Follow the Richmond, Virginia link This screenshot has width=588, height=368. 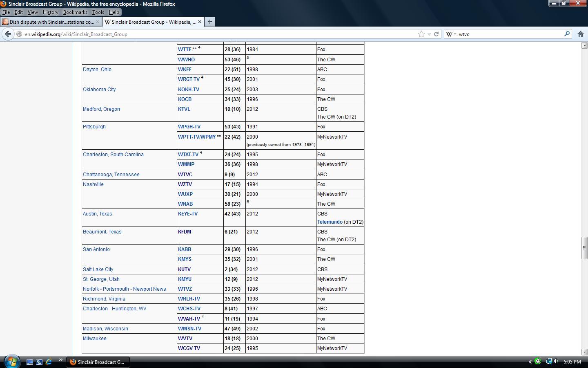coord(104,299)
